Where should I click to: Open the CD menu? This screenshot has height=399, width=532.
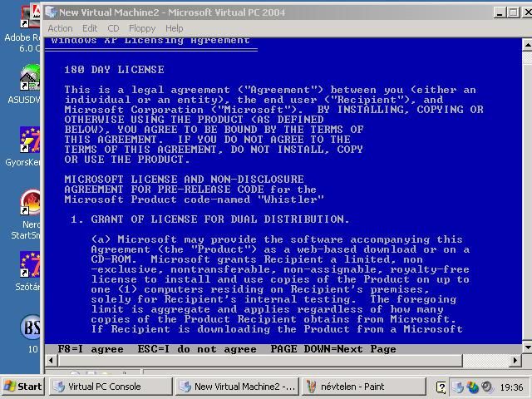tap(113, 28)
